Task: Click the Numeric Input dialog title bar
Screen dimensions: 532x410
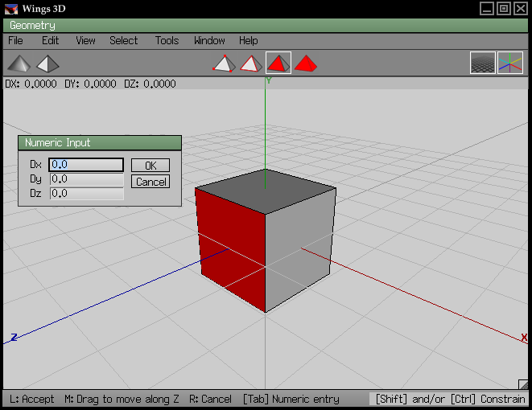Action: [100, 142]
